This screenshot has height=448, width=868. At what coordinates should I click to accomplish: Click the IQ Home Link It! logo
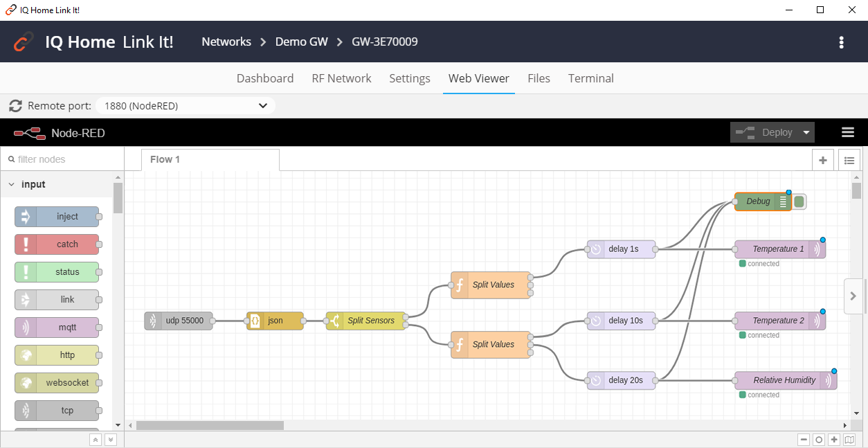coord(24,42)
